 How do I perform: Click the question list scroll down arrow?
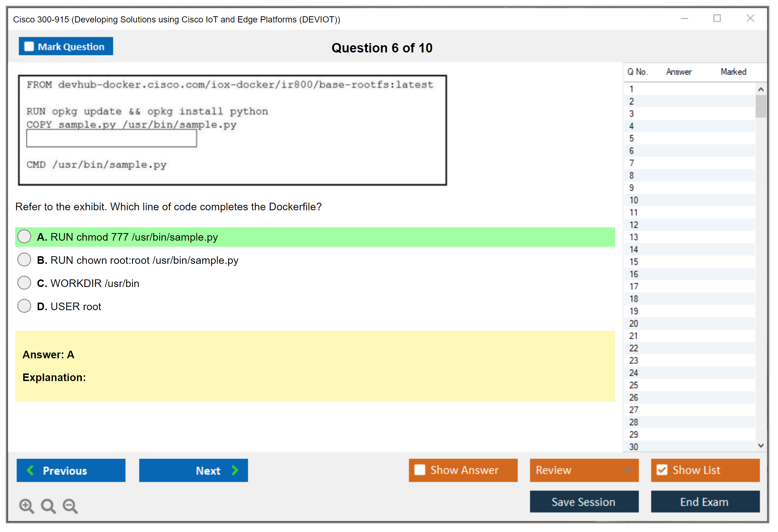tap(761, 446)
